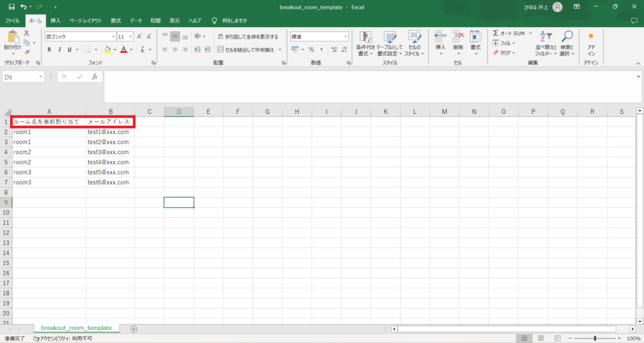
Task: Switch to the 数式 (Formulas) tab
Action: (x=116, y=21)
